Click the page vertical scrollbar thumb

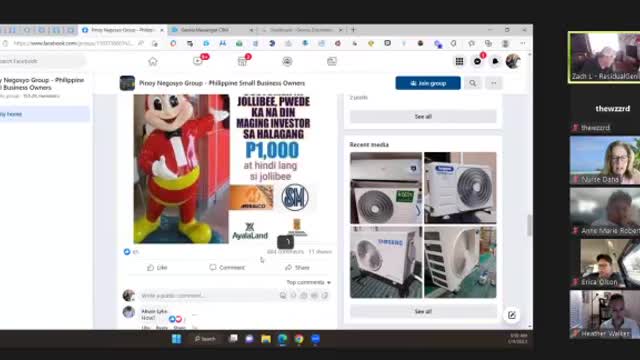click(529, 225)
